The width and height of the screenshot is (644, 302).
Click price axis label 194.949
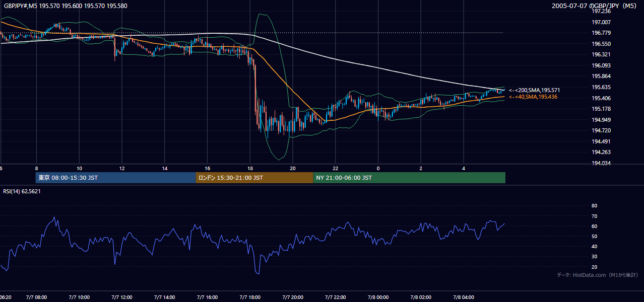[x=602, y=120]
